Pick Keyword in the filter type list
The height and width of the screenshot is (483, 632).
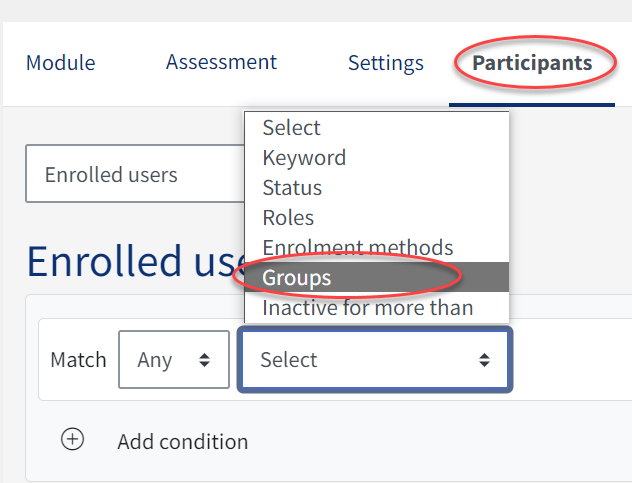[x=303, y=158]
